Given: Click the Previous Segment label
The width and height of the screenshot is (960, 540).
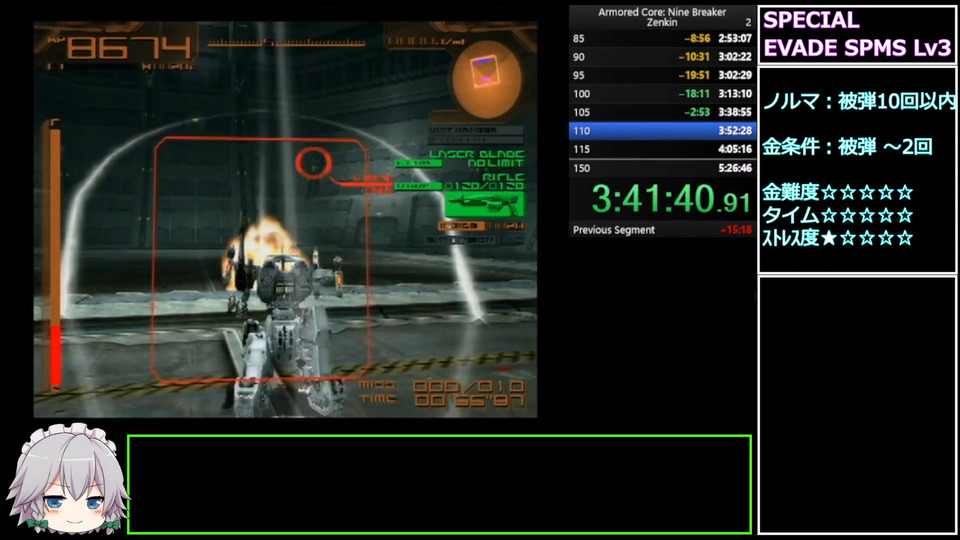Looking at the screenshot, I should tap(613, 230).
